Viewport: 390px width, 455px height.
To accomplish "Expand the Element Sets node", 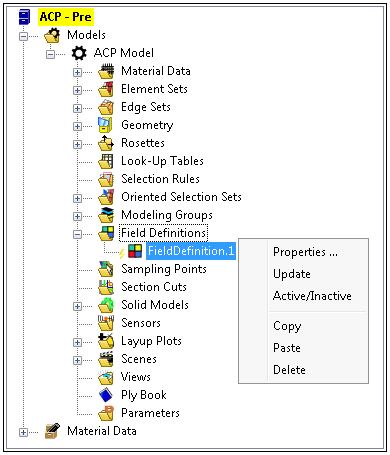I will [78, 90].
